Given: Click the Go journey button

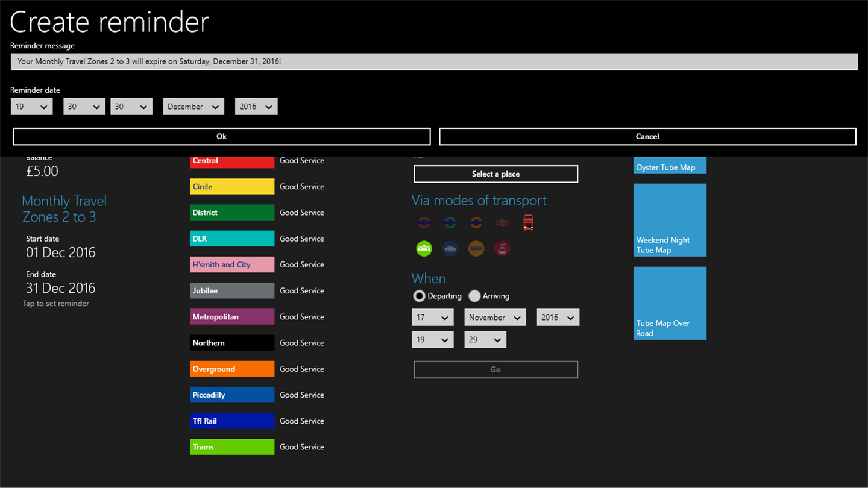Looking at the screenshot, I should tap(495, 370).
